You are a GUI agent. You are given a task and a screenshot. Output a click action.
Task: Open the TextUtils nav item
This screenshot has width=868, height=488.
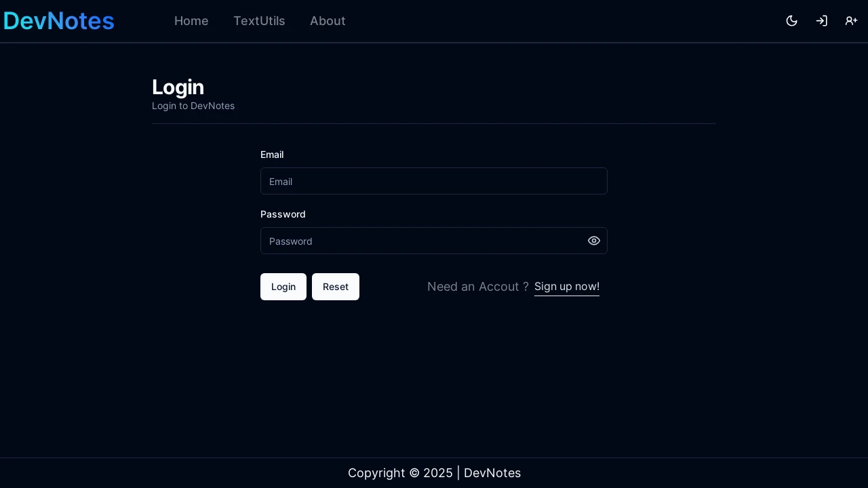[x=259, y=21]
